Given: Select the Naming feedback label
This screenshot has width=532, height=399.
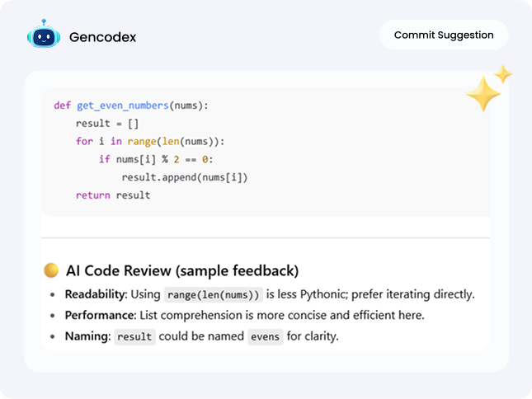Looking at the screenshot, I should point(87,336).
